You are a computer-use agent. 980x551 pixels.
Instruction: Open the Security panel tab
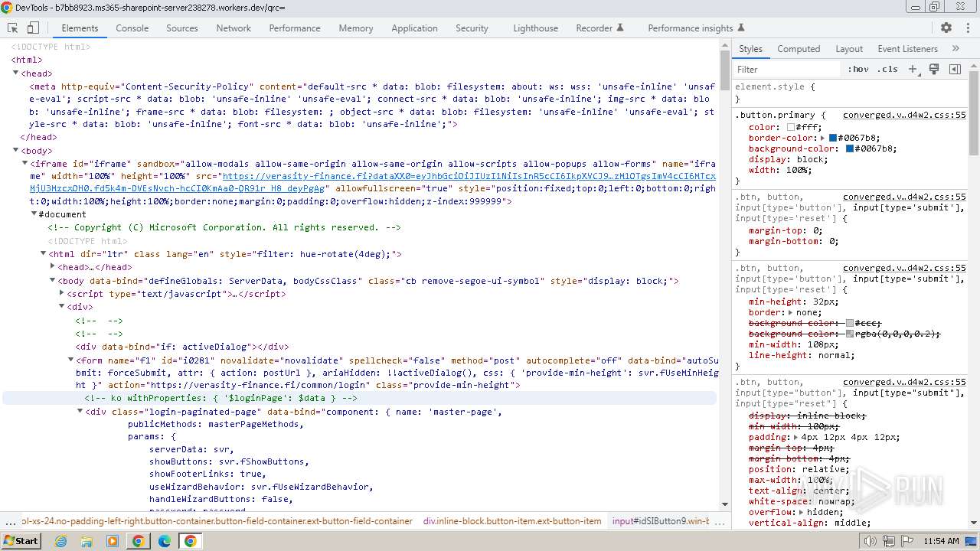pyautogui.click(x=472, y=28)
